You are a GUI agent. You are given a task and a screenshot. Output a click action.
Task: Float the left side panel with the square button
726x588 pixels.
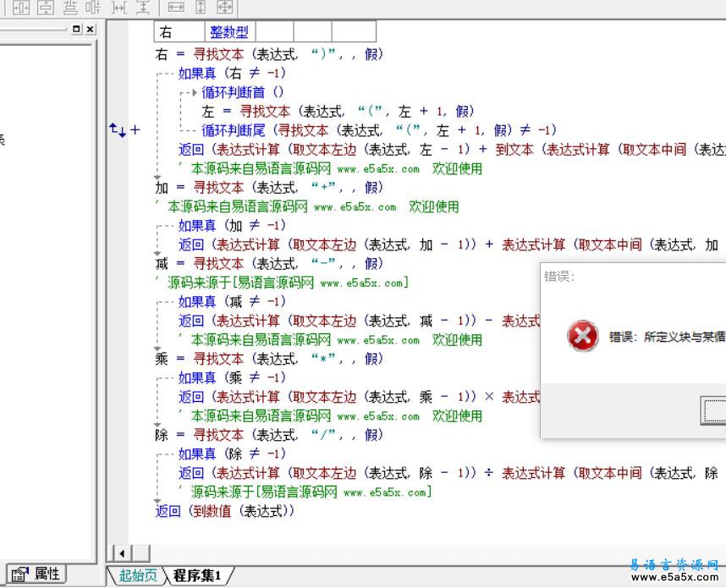tap(76, 29)
